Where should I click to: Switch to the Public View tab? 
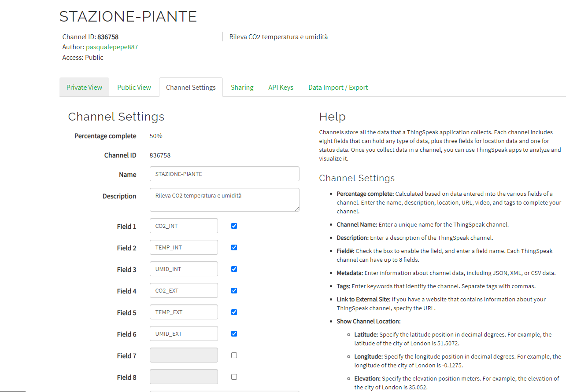tap(134, 87)
